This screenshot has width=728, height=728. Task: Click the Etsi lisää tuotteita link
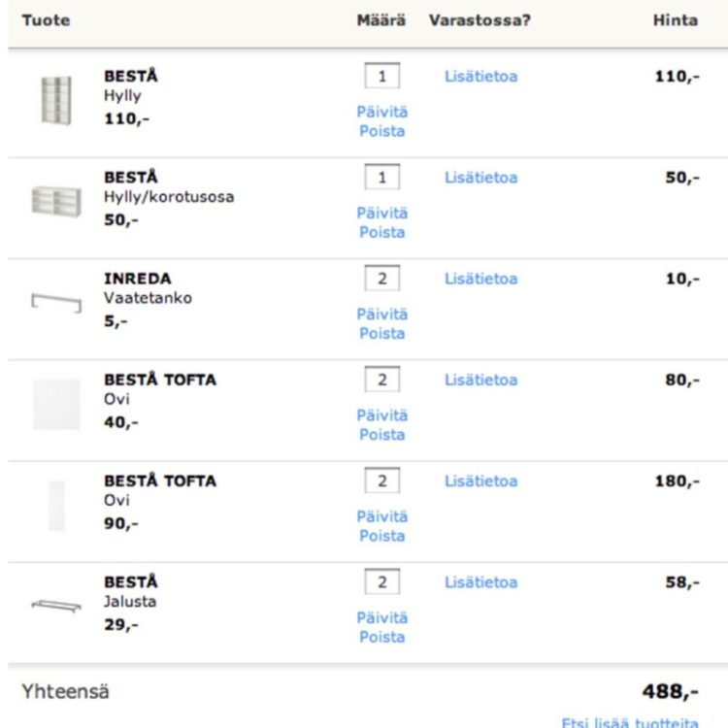click(630, 722)
